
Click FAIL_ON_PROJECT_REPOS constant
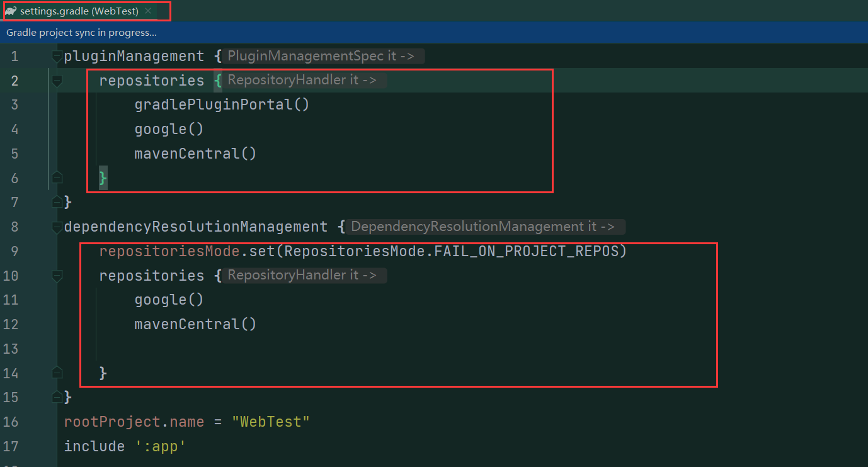pos(527,251)
